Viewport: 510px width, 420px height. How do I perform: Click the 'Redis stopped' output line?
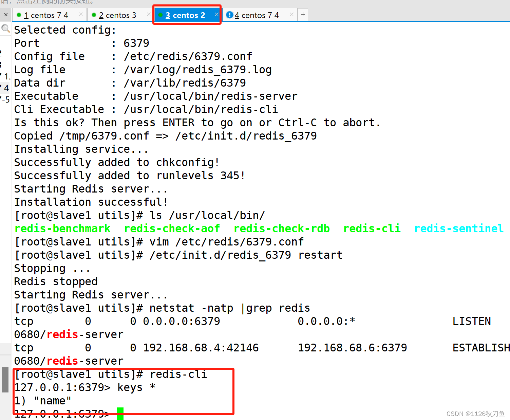56,281
